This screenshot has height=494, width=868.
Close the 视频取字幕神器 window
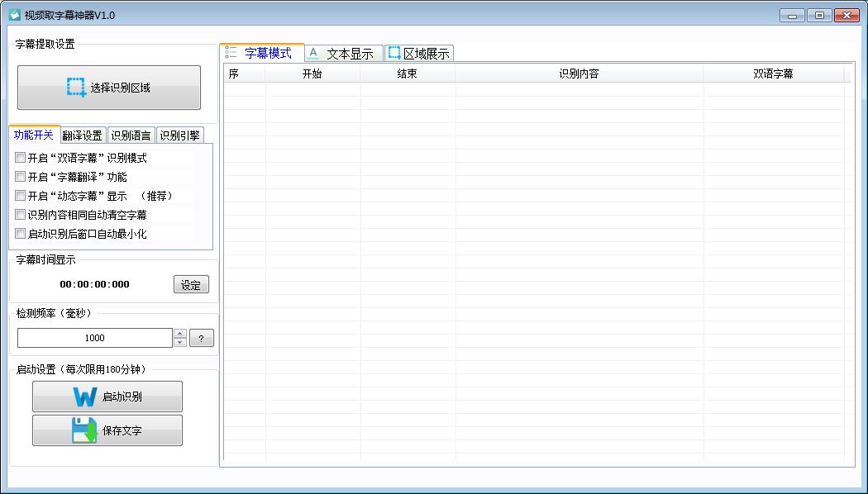(x=847, y=16)
